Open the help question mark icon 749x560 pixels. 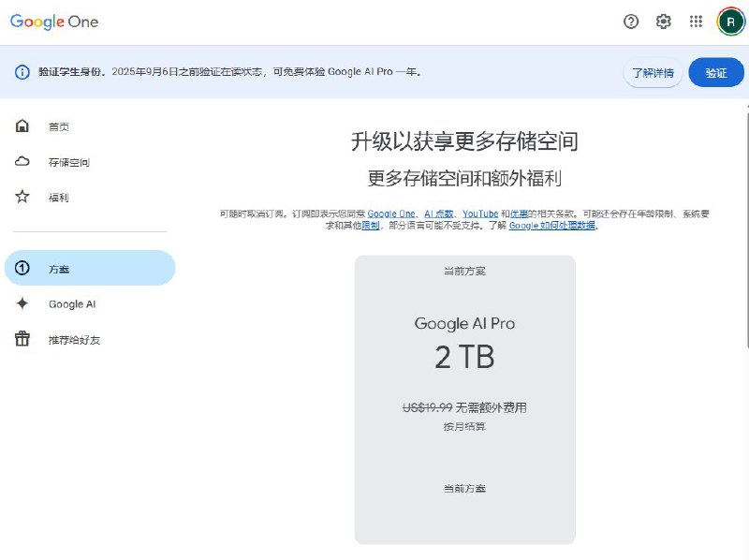click(x=631, y=22)
